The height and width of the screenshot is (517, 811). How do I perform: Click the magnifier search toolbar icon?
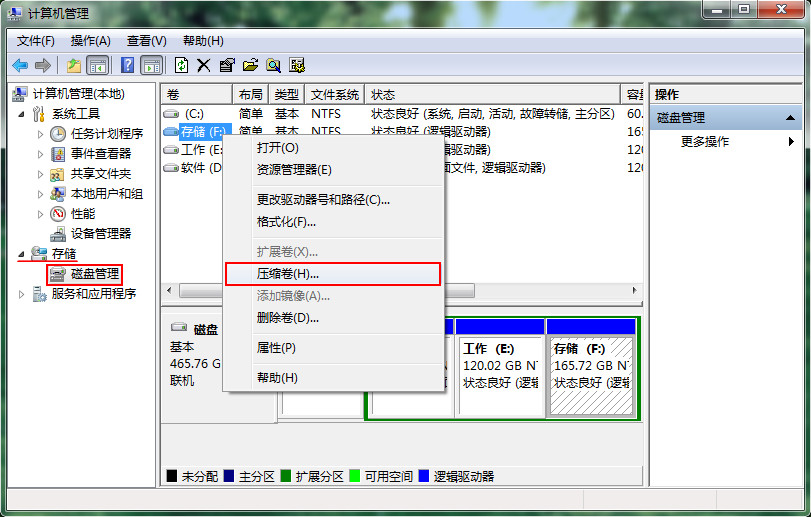pyautogui.click(x=273, y=65)
